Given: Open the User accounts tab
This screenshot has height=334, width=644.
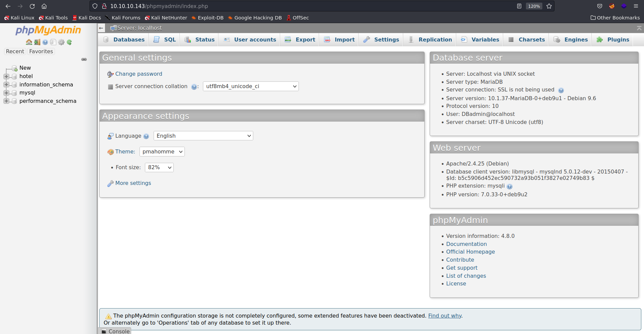Looking at the screenshot, I should 250,40.
